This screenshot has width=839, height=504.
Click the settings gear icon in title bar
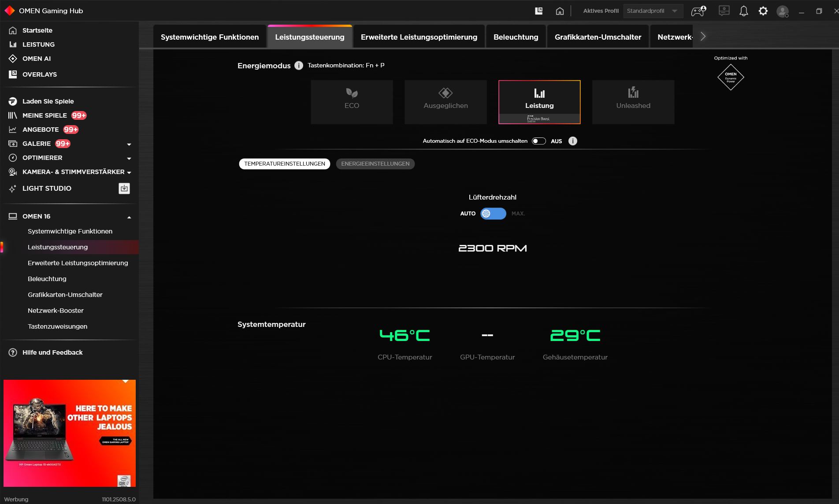point(763,11)
